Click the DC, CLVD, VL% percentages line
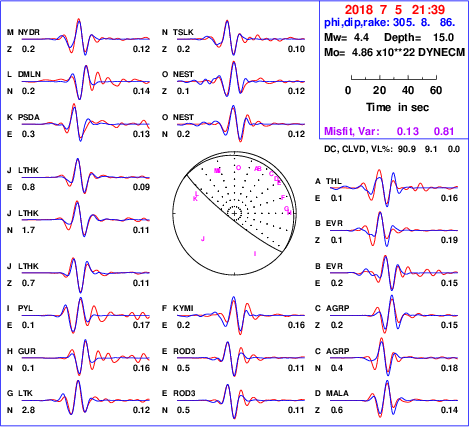The height and width of the screenshot is (427, 469). [x=392, y=149]
